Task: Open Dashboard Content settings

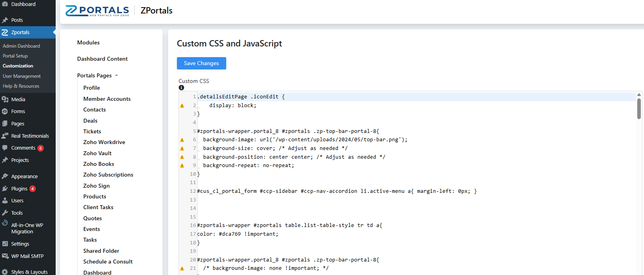Action: pos(102,59)
